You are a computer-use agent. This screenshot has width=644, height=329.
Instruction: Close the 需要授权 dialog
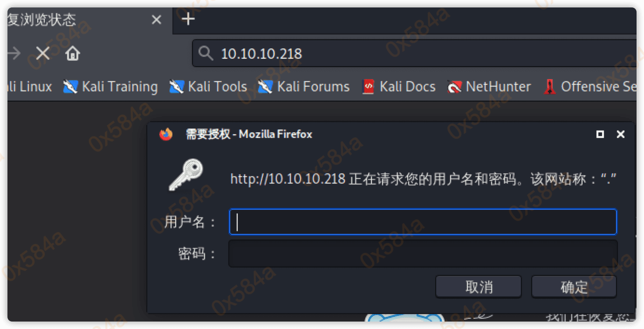[x=620, y=134]
